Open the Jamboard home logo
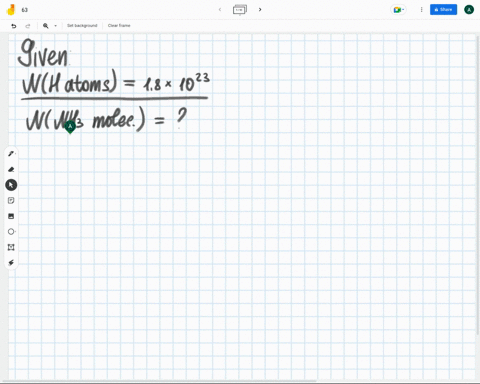This screenshot has width=480, height=384. tap(11, 10)
